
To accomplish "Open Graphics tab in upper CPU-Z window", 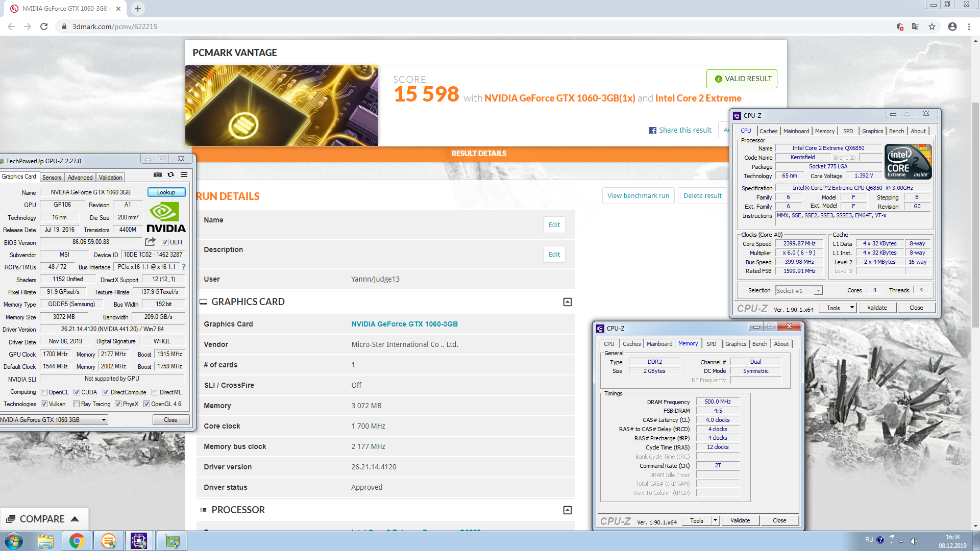I will tap(872, 131).
